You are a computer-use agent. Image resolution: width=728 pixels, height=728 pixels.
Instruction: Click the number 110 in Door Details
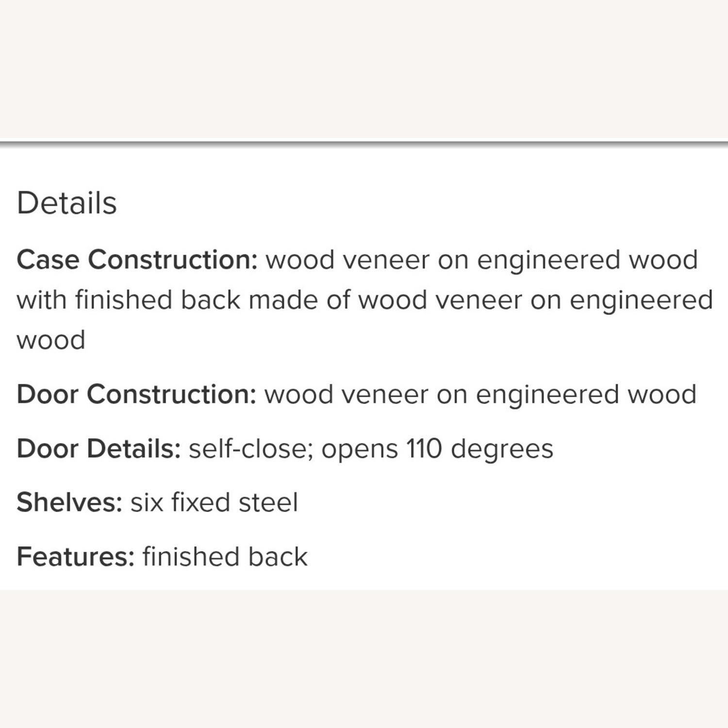[x=424, y=448]
